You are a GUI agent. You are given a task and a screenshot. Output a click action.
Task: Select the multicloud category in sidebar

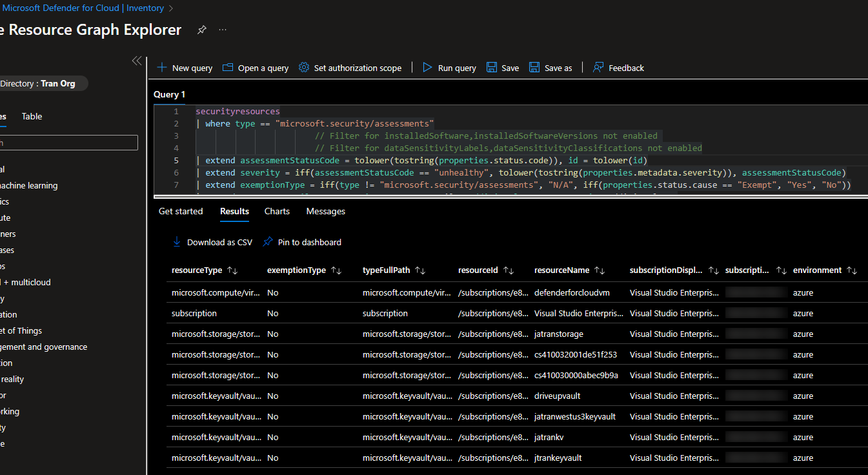pos(25,282)
